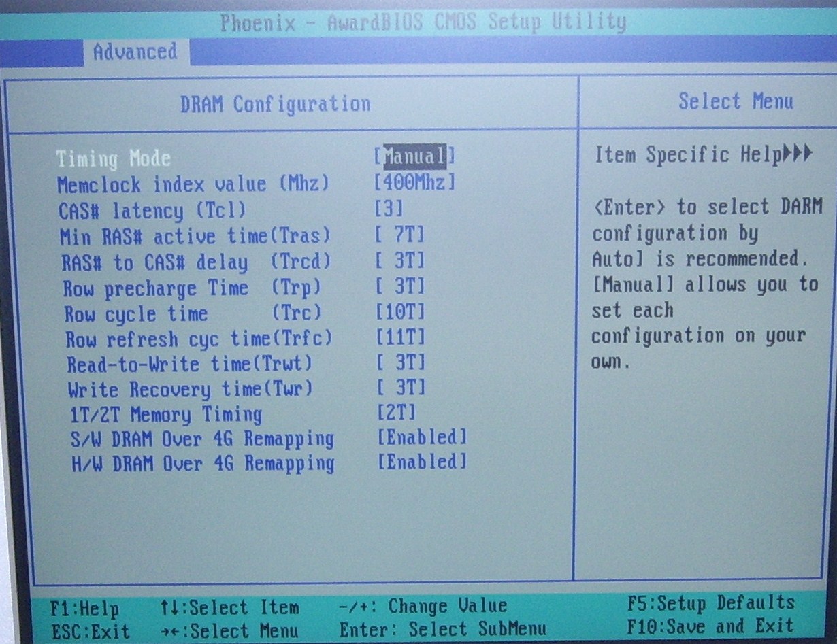Image resolution: width=837 pixels, height=644 pixels.
Task: Open the CAS# latency [3] value
Action: point(389,208)
